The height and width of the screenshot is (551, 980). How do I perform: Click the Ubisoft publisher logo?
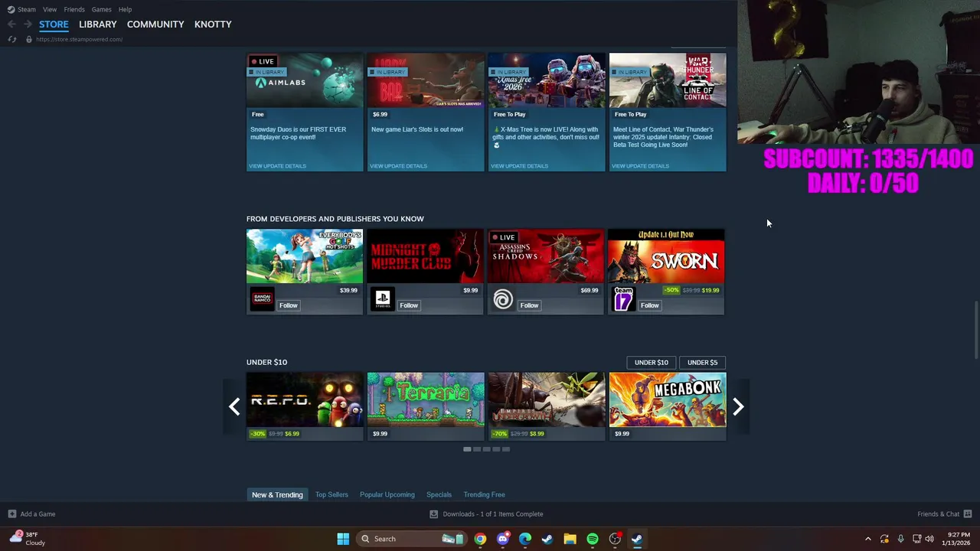click(x=503, y=299)
